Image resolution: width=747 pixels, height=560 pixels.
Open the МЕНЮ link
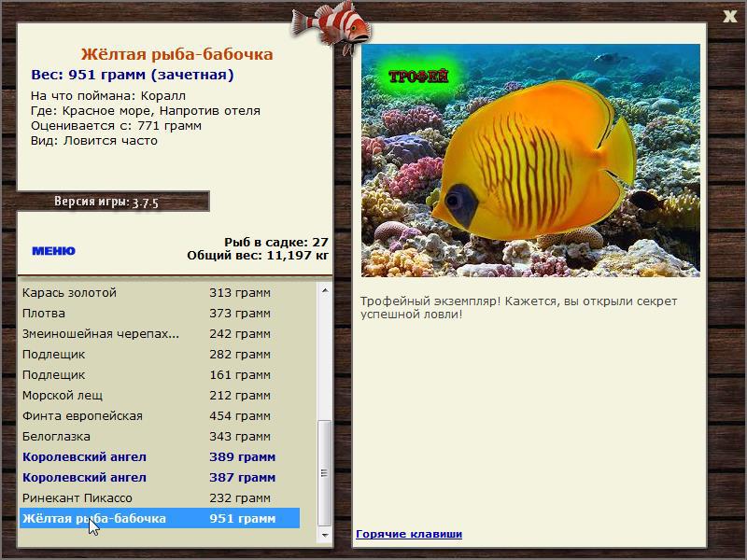tap(54, 251)
